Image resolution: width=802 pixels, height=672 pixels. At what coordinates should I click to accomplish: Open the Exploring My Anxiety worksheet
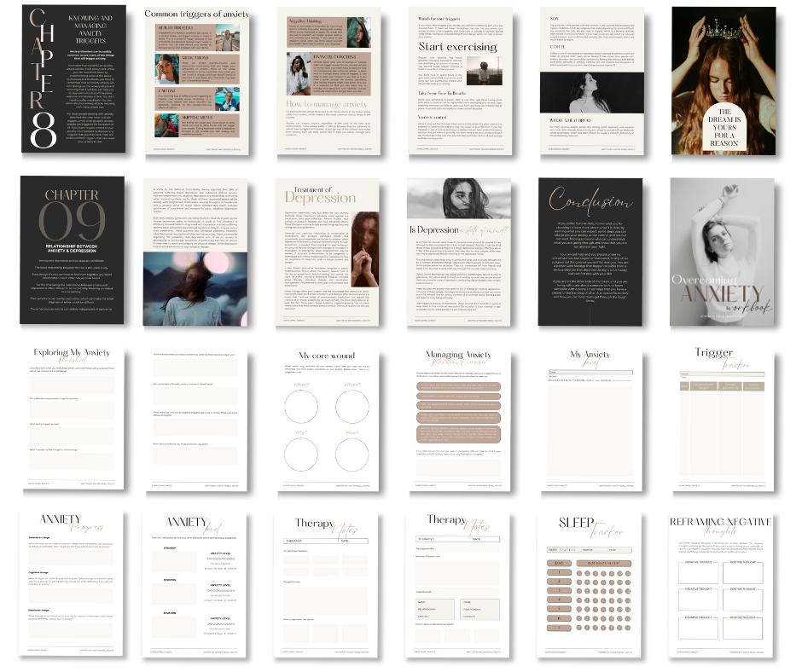(x=73, y=418)
